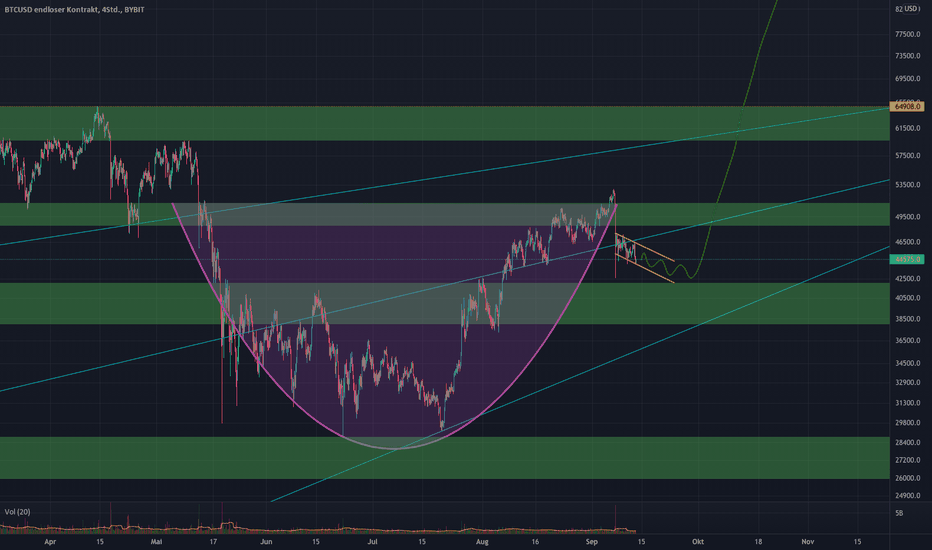The height and width of the screenshot is (550, 932).
Task: Select the green 44575.0 current price label
Action: [x=907, y=259]
